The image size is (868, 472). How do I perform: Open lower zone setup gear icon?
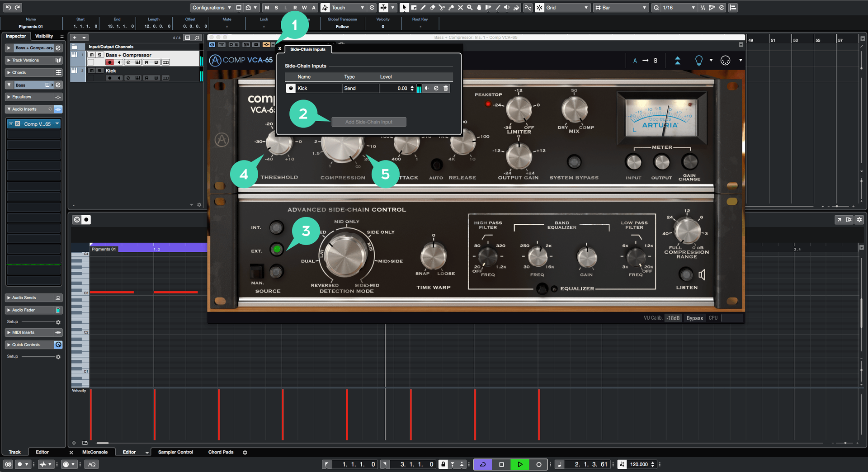click(245, 453)
